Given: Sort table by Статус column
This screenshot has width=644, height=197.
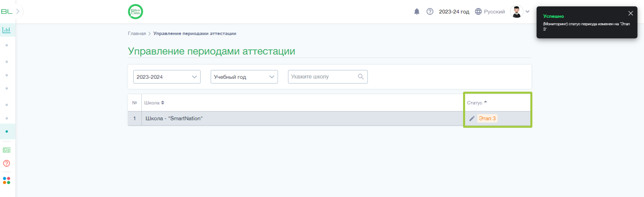Looking at the screenshot, I should 477,103.
